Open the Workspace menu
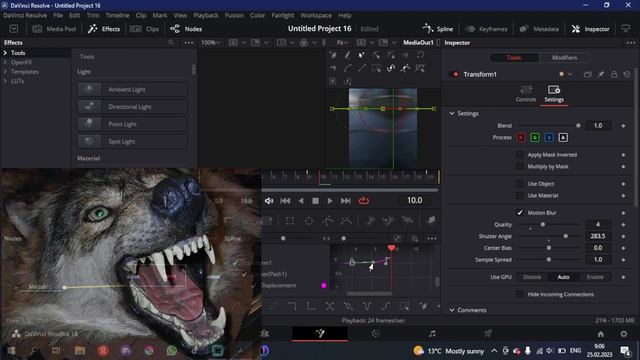640x360 pixels. [x=316, y=15]
